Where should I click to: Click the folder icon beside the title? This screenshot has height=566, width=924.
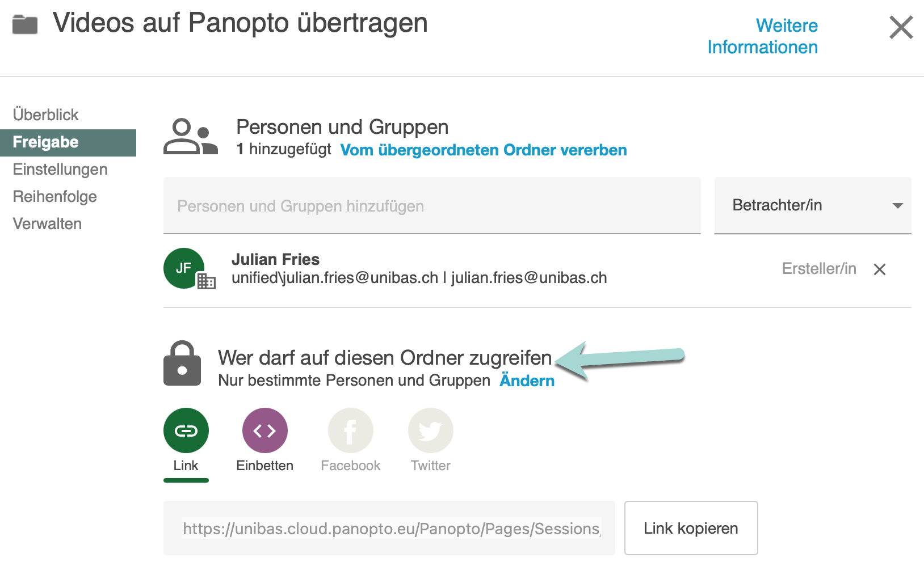(25, 24)
